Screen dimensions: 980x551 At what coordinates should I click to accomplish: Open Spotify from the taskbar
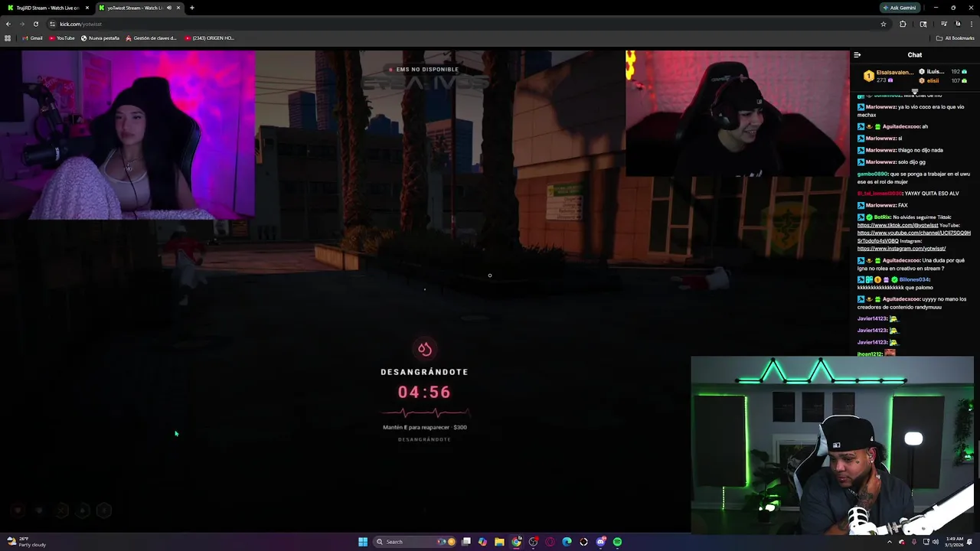click(x=617, y=542)
